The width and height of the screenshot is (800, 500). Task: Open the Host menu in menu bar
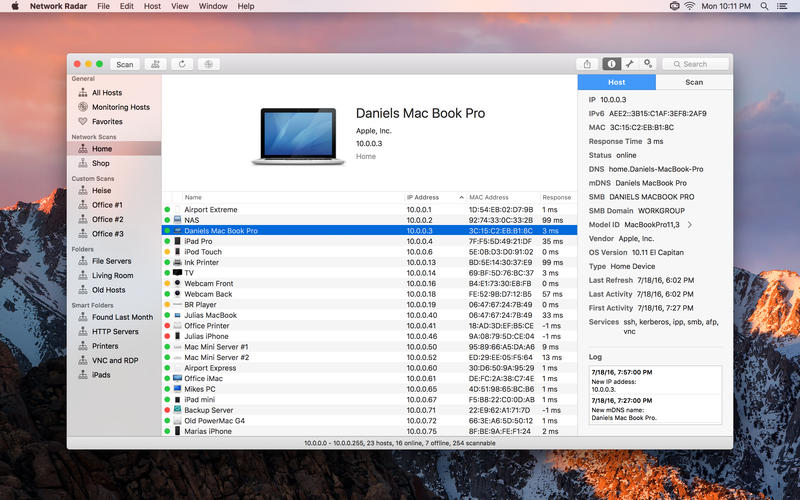point(152,7)
